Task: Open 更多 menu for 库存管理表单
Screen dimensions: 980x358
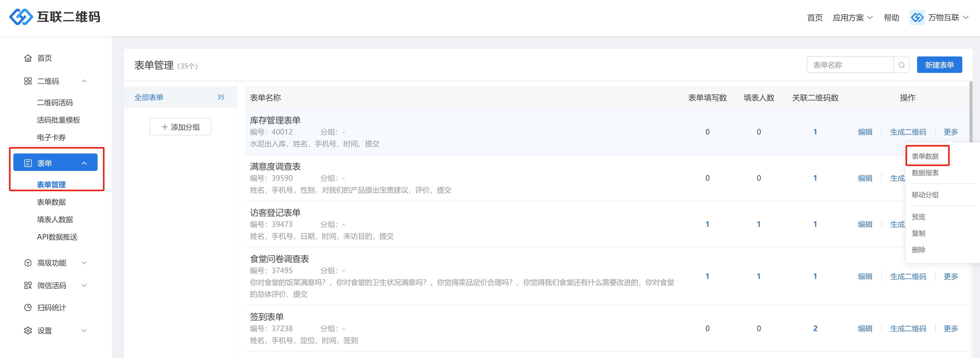Action: 950,132
